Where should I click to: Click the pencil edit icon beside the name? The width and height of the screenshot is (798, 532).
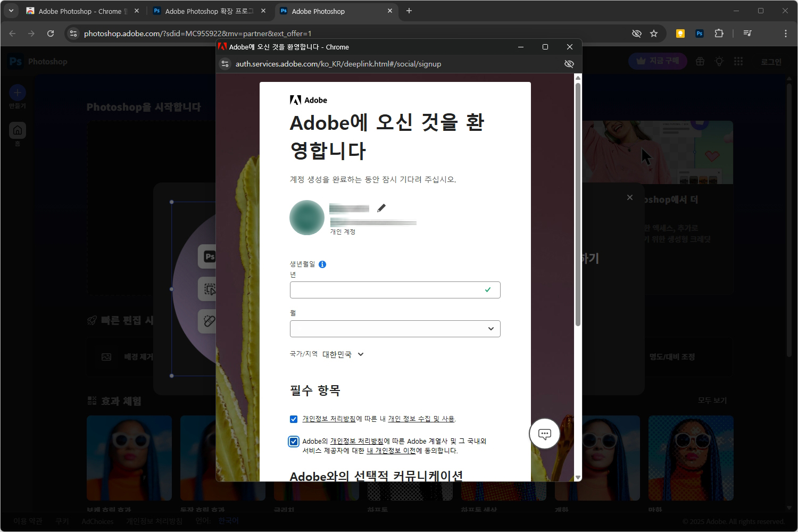381,208
